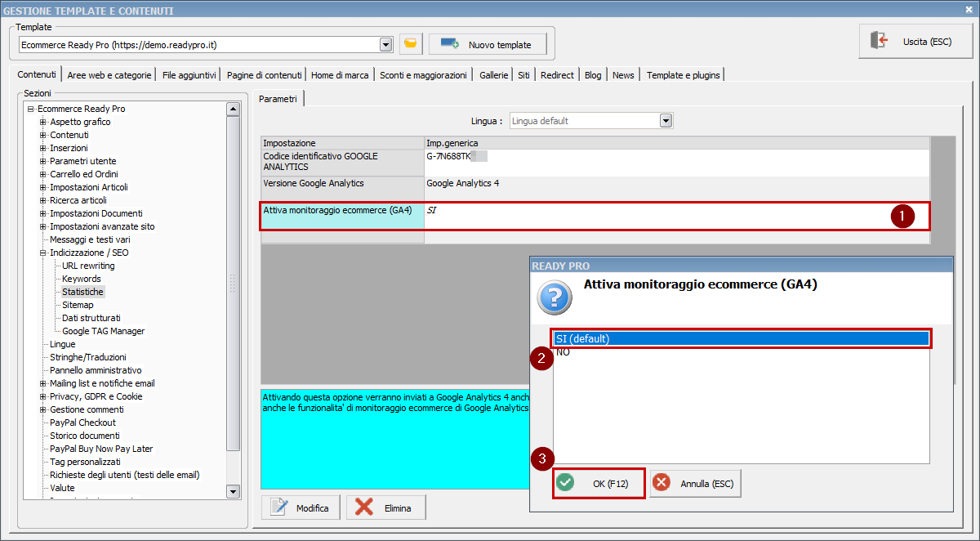The height and width of the screenshot is (541, 980).
Task: Expand the Ricerca articoli tree node
Action: pyautogui.click(x=43, y=200)
